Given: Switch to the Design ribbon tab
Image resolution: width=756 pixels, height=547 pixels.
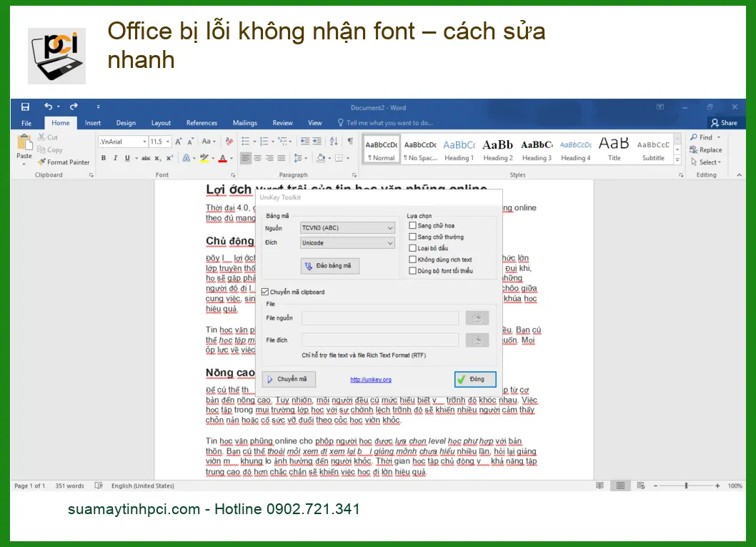Looking at the screenshot, I should pos(126,123).
